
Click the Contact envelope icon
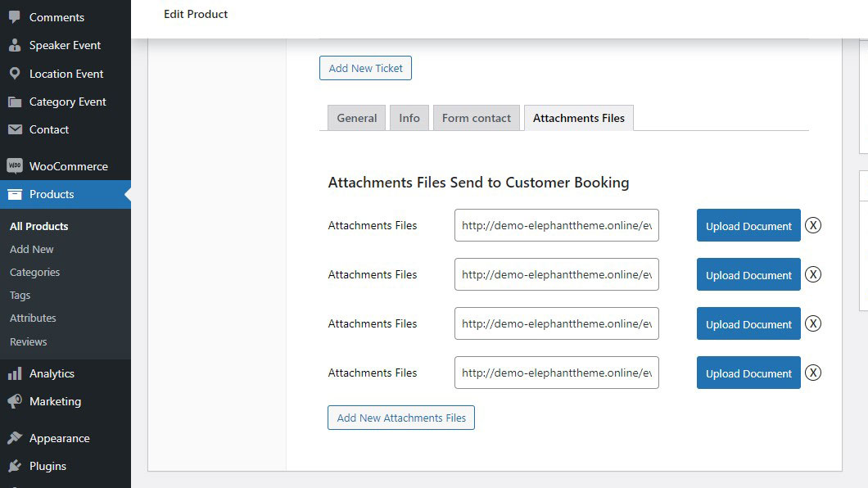click(15, 129)
